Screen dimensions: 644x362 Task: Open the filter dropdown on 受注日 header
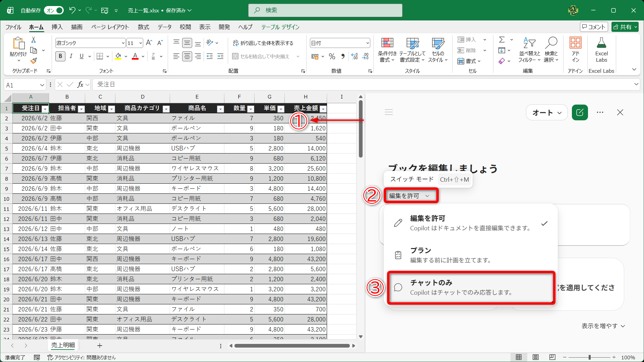click(45, 109)
